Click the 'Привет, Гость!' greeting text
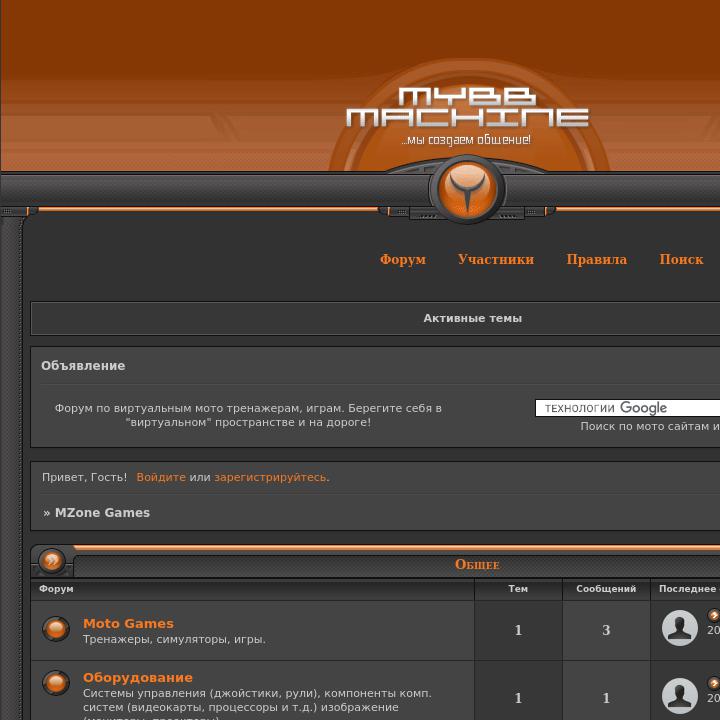720x720 pixels. click(84, 477)
